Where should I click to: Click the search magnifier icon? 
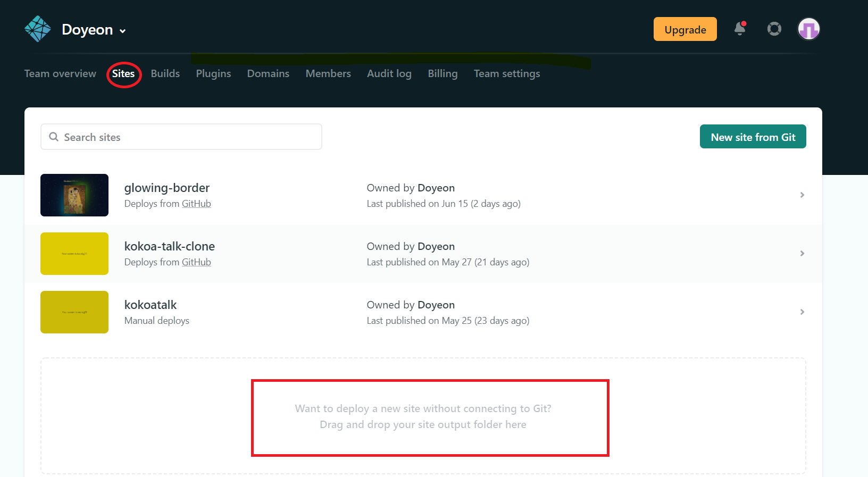pyautogui.click(x=54, y=137)
